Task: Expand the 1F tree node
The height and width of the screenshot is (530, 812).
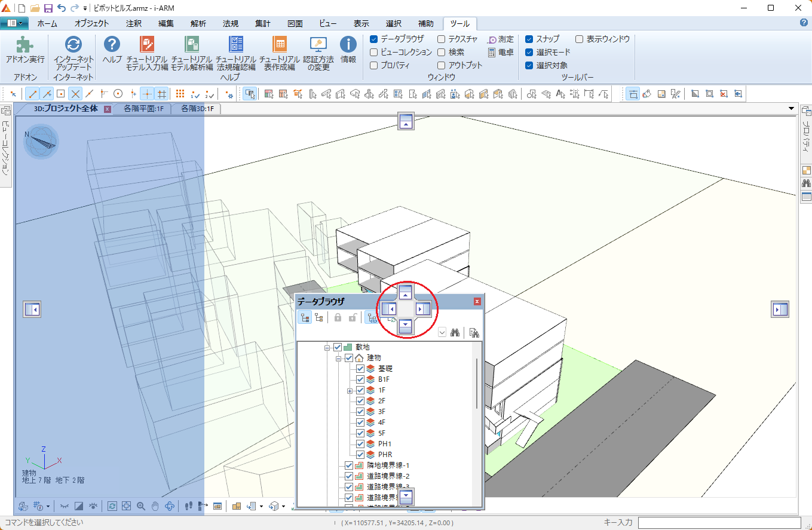Action: [350, 390]
